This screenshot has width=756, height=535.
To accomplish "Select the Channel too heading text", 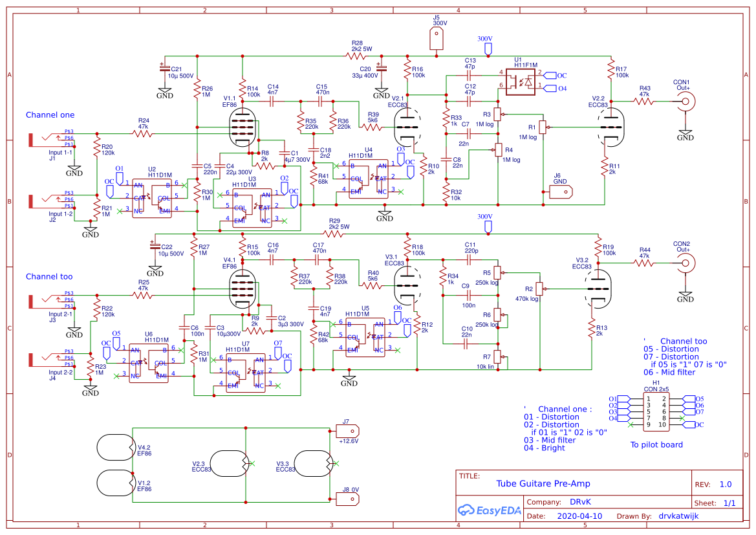I will 49,276.
